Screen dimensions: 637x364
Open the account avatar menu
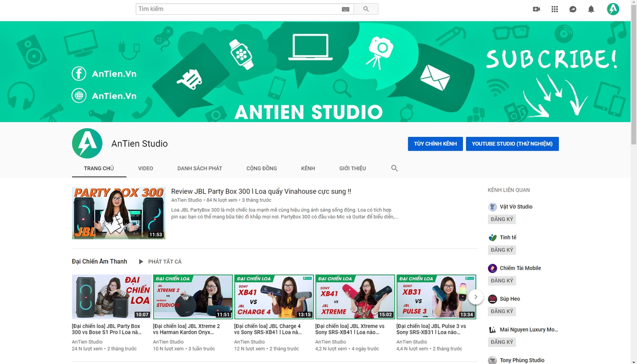pyautogui.click(x=613, y=9)
